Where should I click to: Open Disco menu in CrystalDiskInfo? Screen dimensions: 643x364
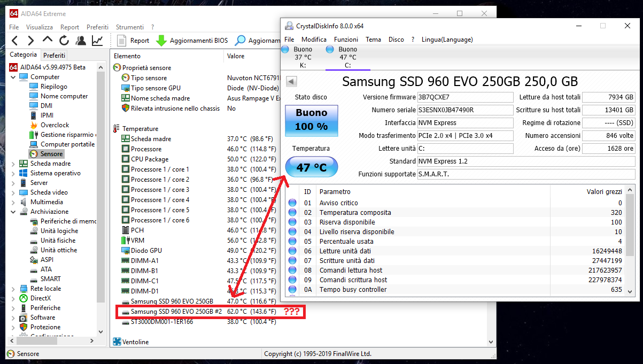(x=396, y=40)
